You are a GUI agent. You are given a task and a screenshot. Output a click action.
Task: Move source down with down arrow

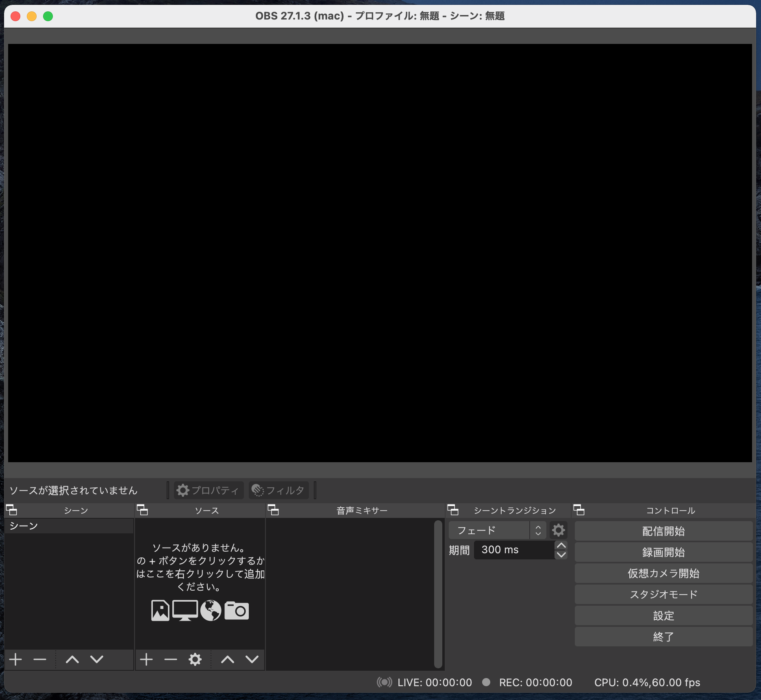[x=252, y=659]
